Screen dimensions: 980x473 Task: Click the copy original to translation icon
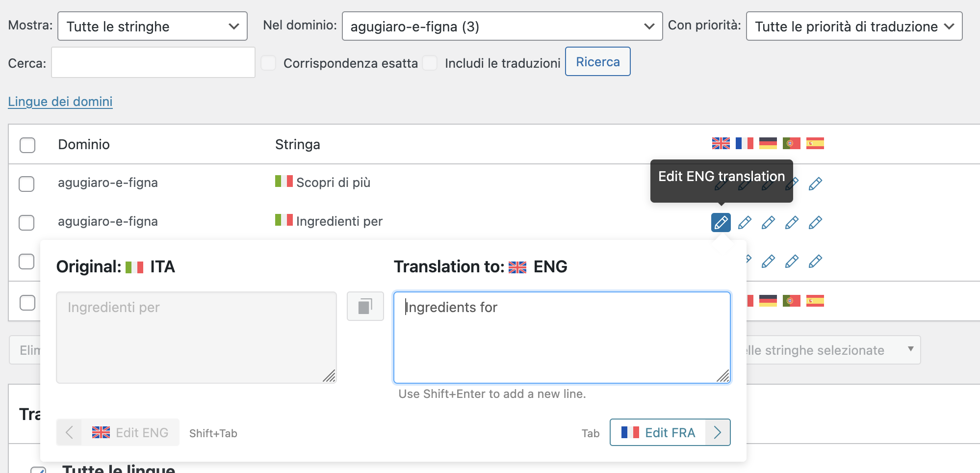[x=365, y=307]
